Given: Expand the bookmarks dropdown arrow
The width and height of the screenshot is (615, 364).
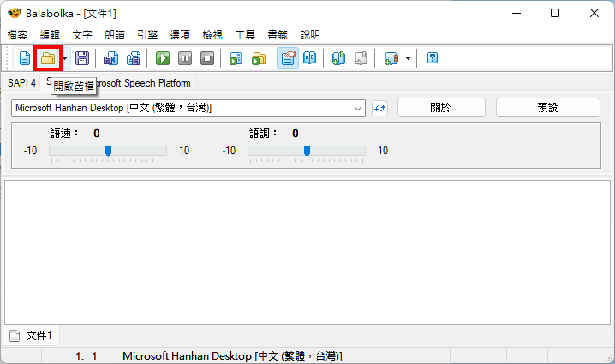Looking at the screenshot, I should 408,58.
